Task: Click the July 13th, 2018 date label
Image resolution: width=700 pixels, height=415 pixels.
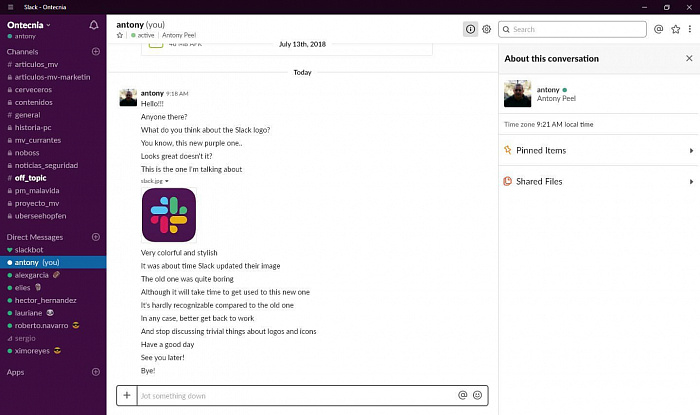Action: coord(302,44)
